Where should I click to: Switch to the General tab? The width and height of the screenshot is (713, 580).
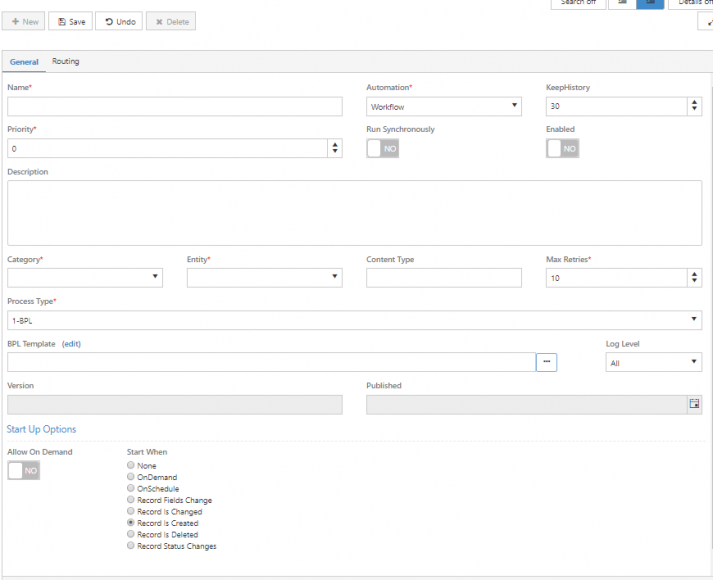click(24, 62)
